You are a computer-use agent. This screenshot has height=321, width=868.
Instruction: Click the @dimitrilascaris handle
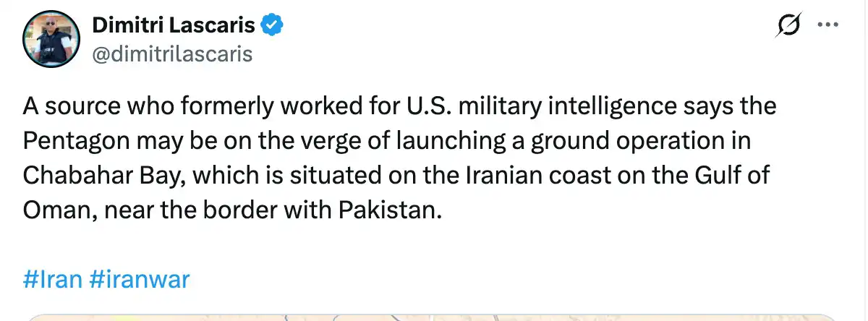(172, 54)
